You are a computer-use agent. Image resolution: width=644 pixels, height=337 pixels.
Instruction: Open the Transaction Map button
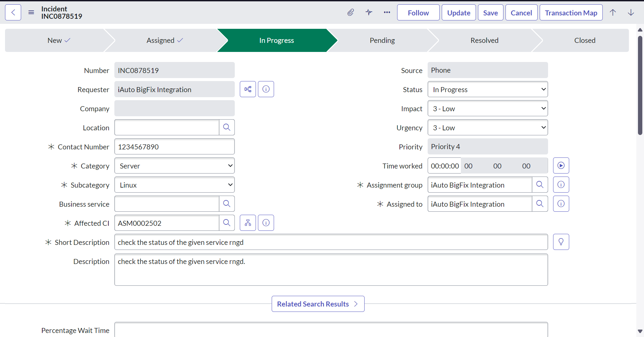tap(571, 13)
